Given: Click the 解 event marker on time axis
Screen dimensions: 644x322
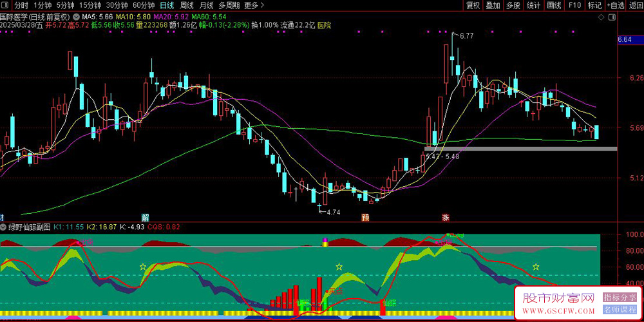Looking at the screenshot, I should (145, 217).
